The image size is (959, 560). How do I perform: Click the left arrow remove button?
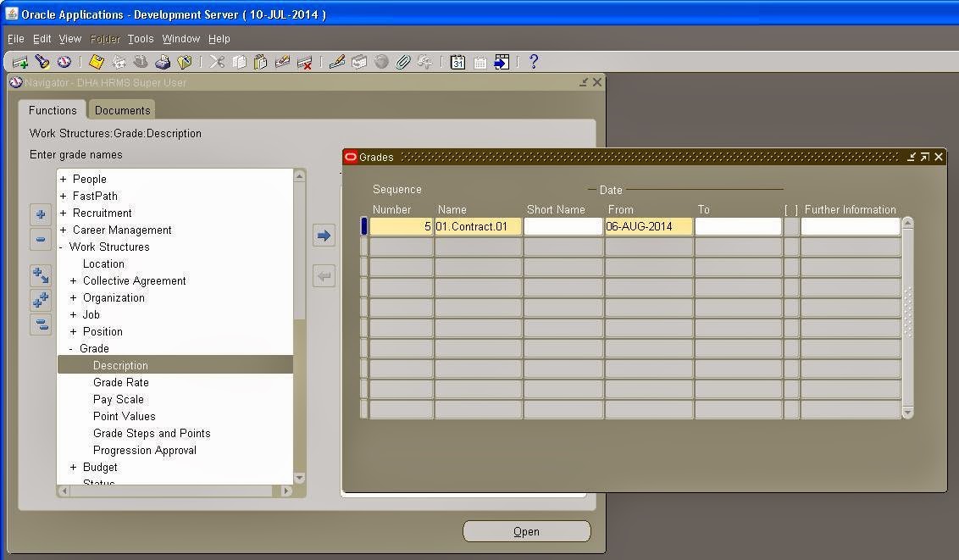pyautogui.click(x=324, y=275)
